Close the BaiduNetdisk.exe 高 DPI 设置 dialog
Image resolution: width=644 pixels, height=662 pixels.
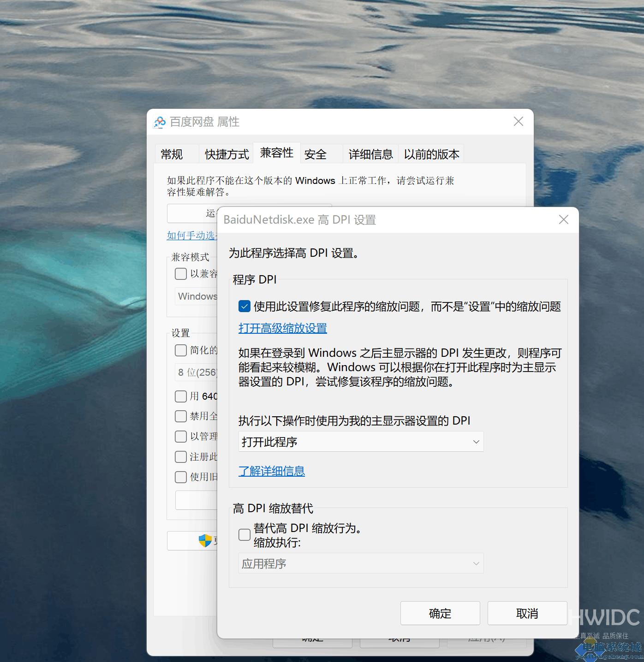563,220
